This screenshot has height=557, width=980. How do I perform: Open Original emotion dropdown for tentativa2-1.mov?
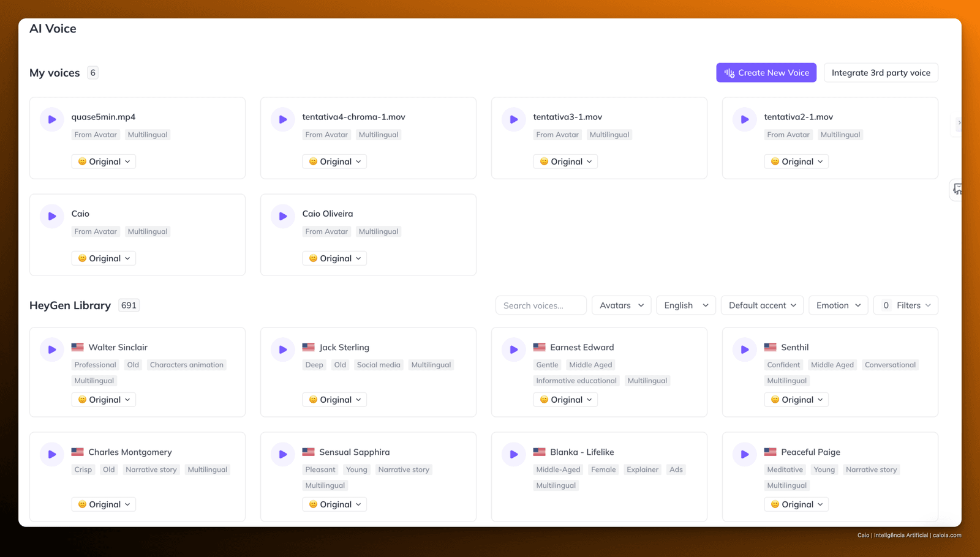pos(796,162)
